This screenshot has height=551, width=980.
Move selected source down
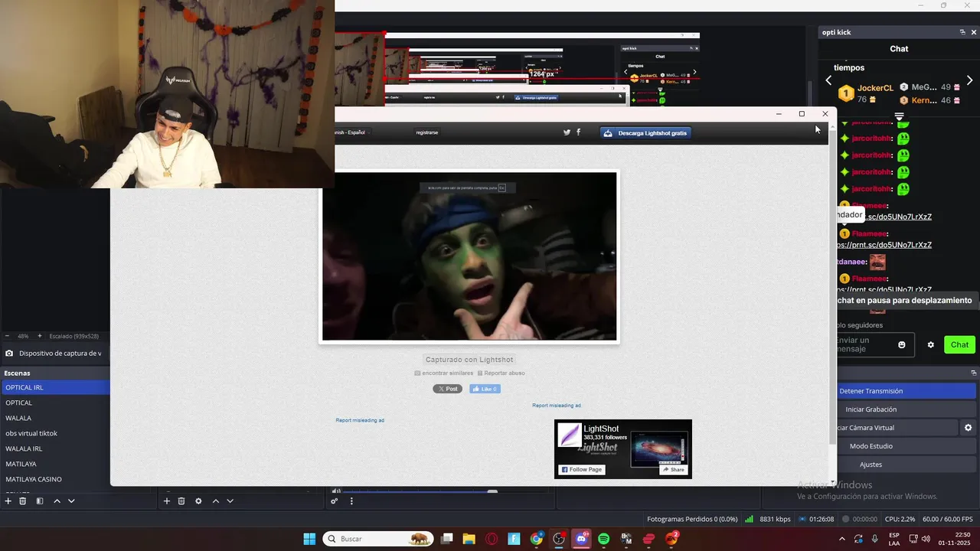click(230, 500)
